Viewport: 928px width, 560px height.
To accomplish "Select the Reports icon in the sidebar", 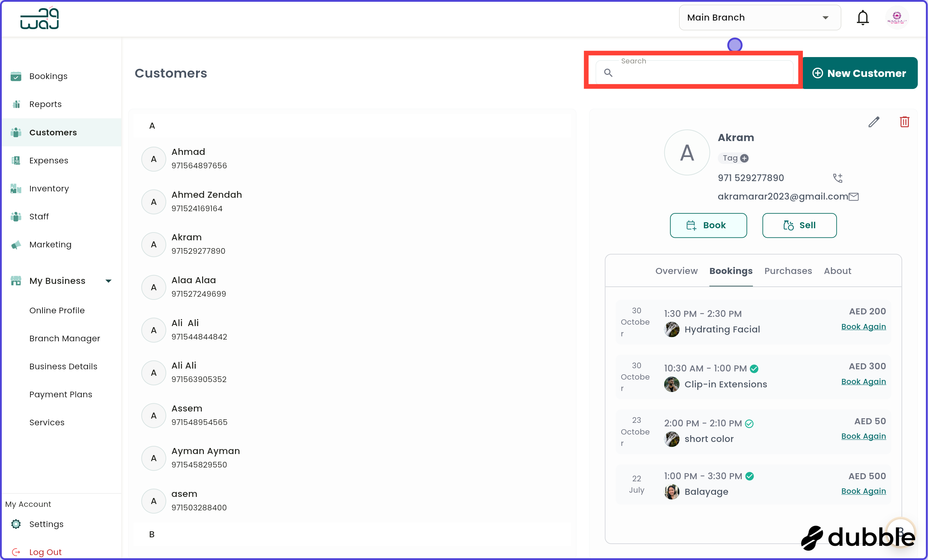I will (x=16, y=104).
